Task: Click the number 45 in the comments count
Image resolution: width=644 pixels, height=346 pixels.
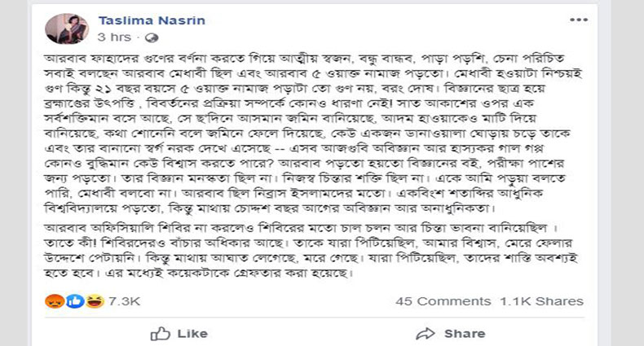Action: coord(404,301)
